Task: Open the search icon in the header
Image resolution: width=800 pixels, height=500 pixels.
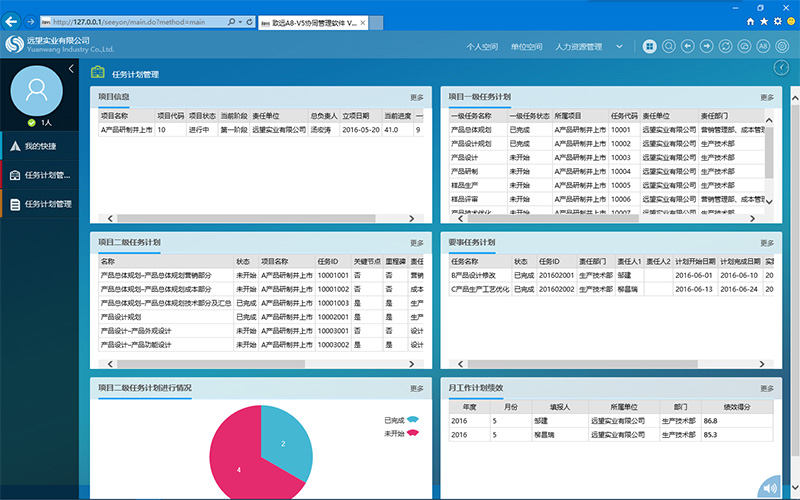Action: click(668, 46)
